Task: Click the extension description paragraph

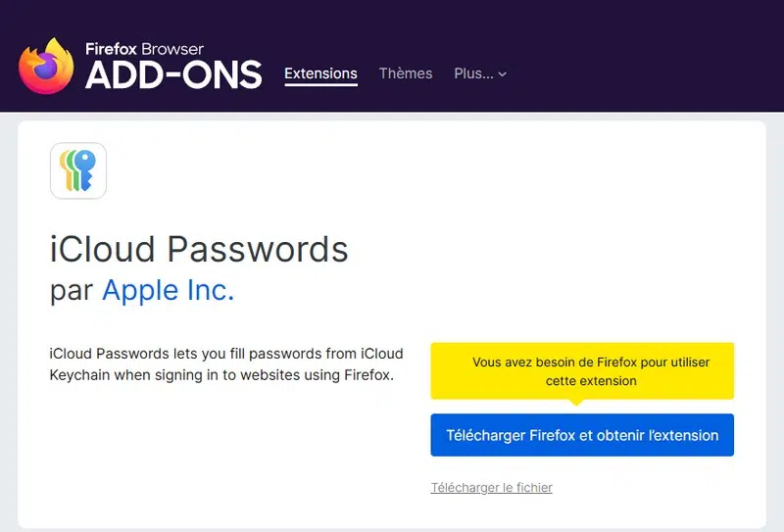Action: coord(226,363)
